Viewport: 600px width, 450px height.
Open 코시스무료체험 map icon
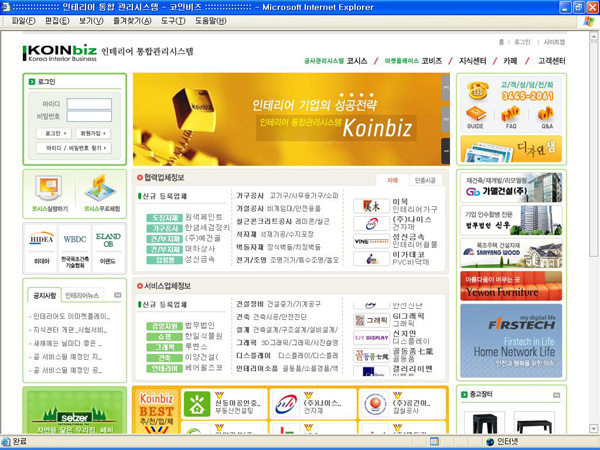tap(100, 188)
